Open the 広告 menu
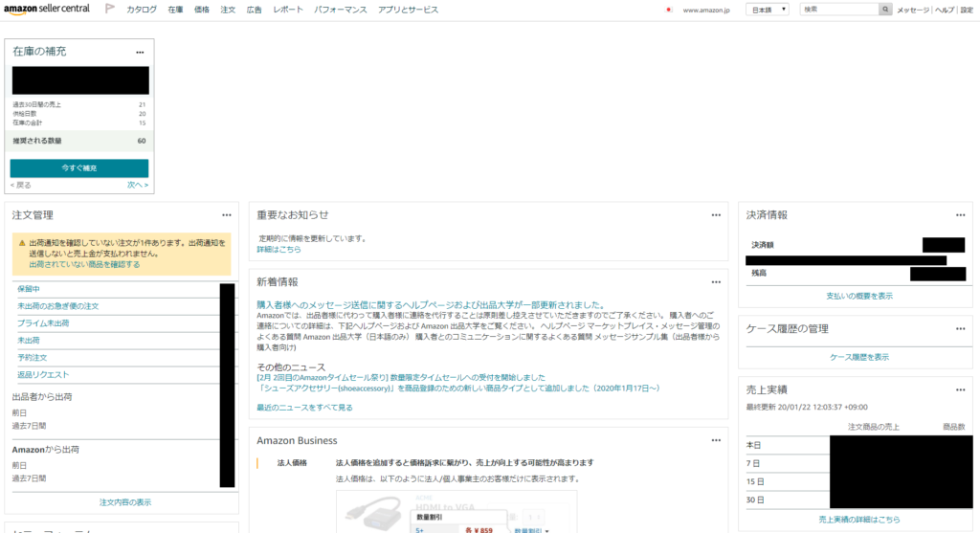This screenshot has width=980, height=533. click(255, 10)
